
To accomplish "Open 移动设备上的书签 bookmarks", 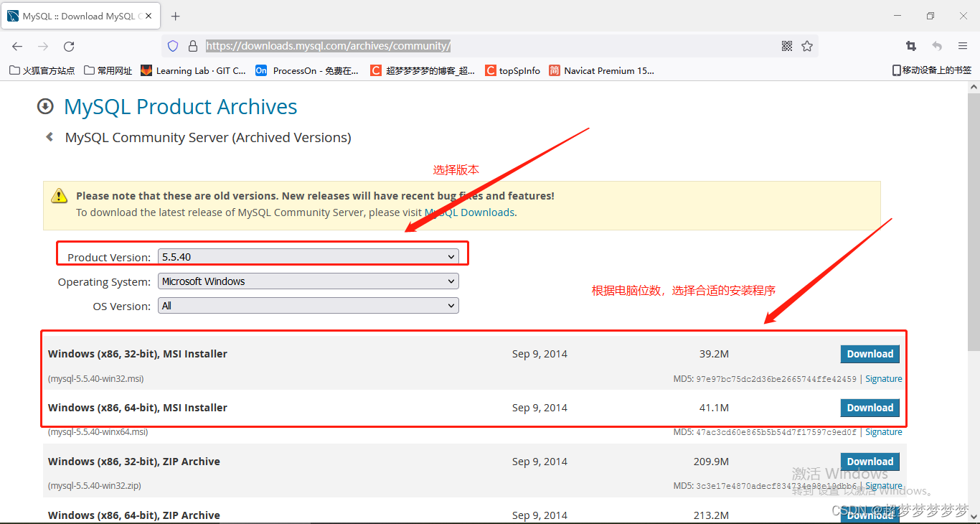I will [x=931, y=70].
